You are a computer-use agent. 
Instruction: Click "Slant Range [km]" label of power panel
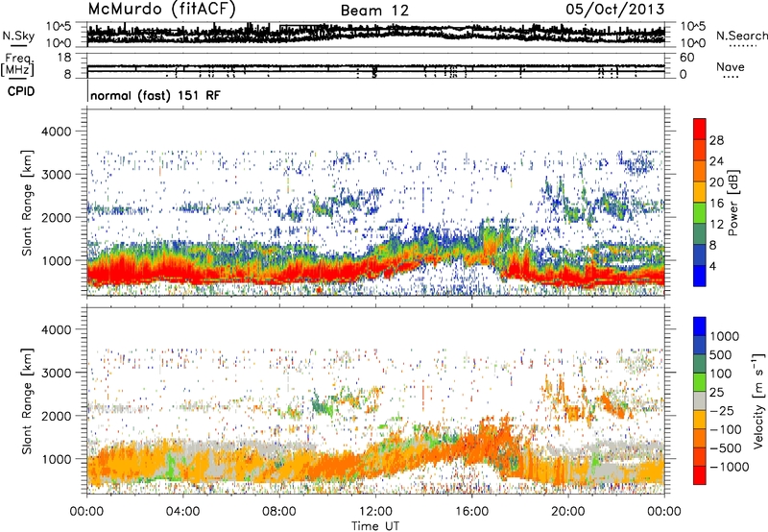coord(27,203)
